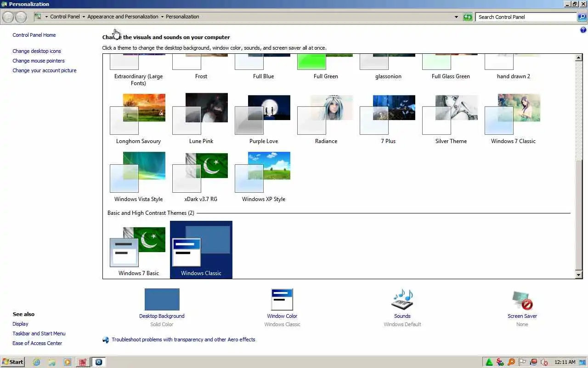Screen dimensions: 588x368
Task: Apply the Purple Love theme
Action: click(x=264, y=120)
